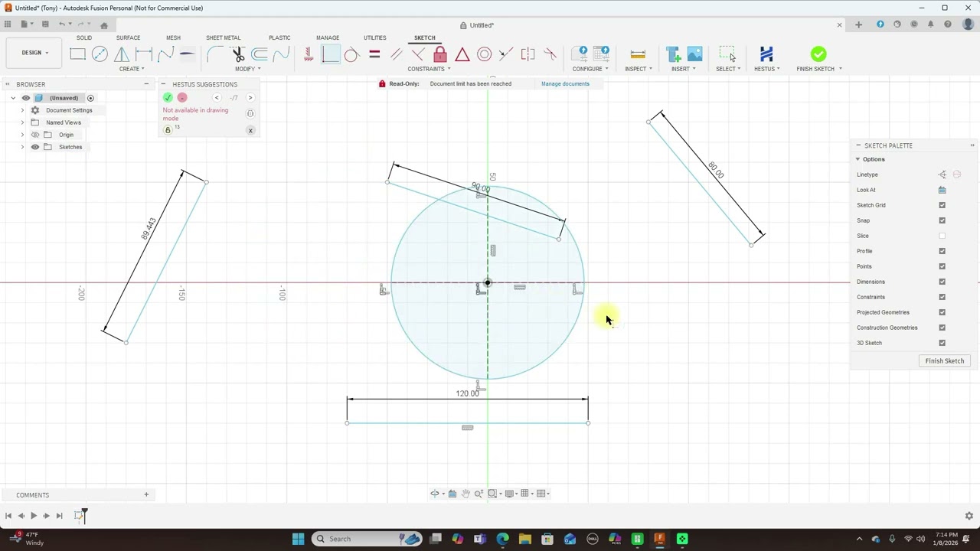Collapse the Options section in Sketch Palette
Screen dimensions: 980x551
[857, 159]
